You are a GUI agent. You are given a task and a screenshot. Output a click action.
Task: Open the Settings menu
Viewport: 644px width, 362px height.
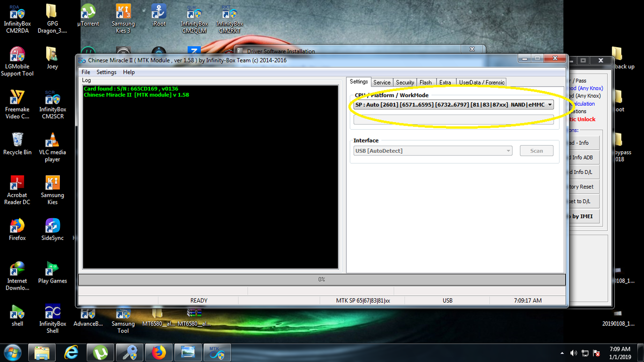[x=106, y=72]
